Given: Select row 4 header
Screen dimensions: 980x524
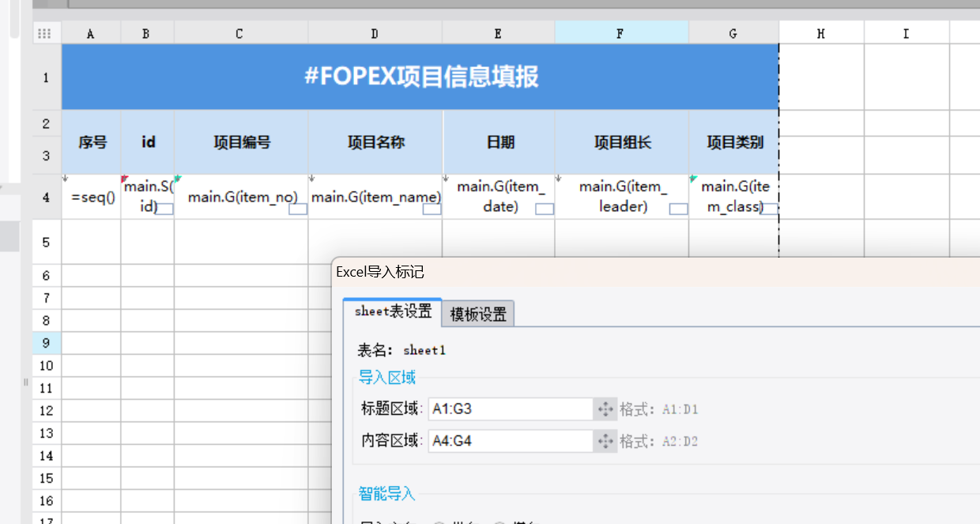Looking at the screenshot, I should [x=46, y=197].
